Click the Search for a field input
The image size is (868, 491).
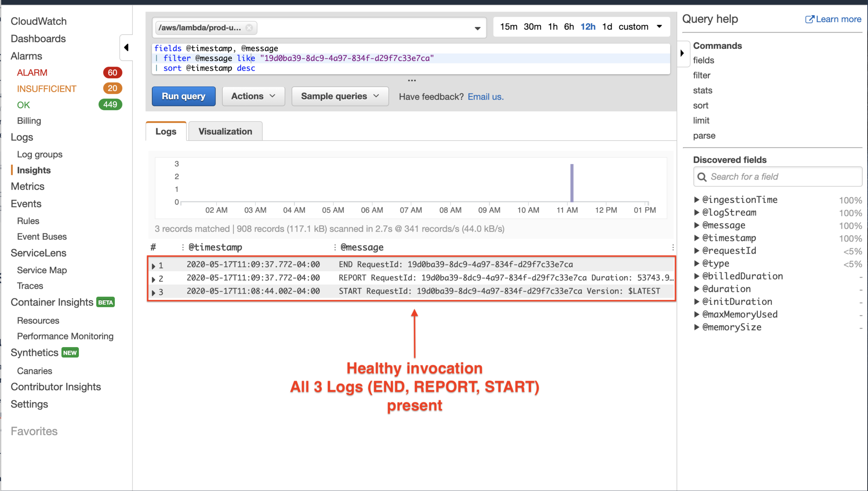tap(776, 177)
